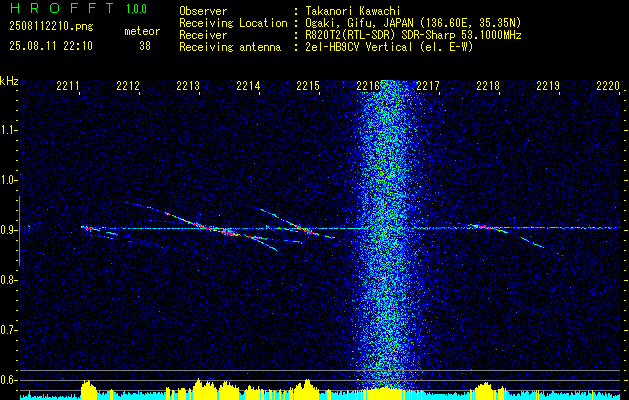The width and height of the screenshot is (629, 400).
Task: Click the 2216 time axis marker
Action: [368, 85]
